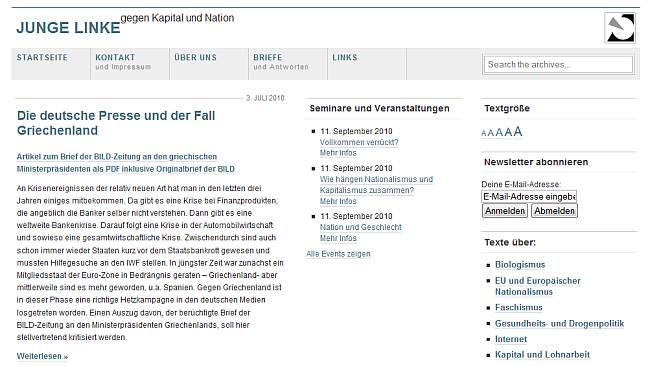Screen dimensions: 650x366
Task: Select the second largest text size A
Action: coord(508,132)
